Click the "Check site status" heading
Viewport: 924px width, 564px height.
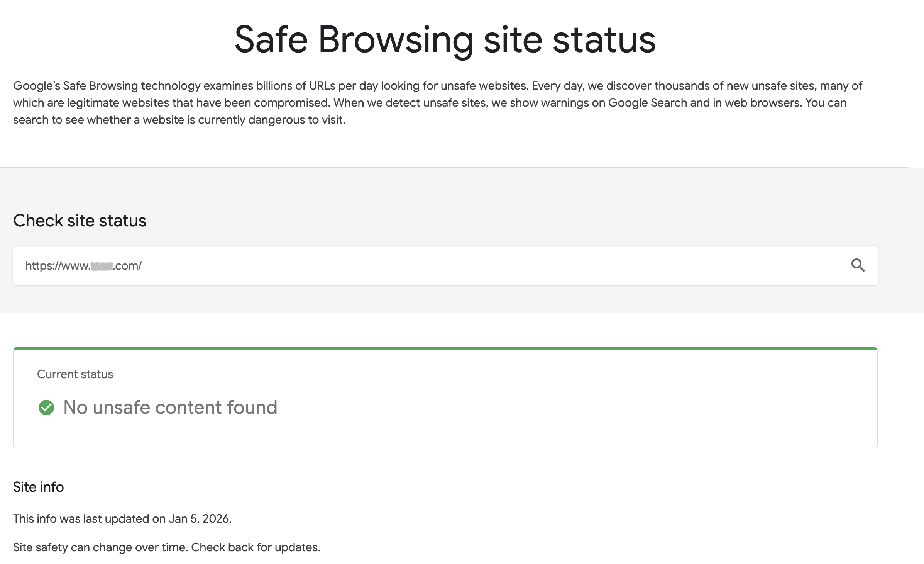(80, 221)
